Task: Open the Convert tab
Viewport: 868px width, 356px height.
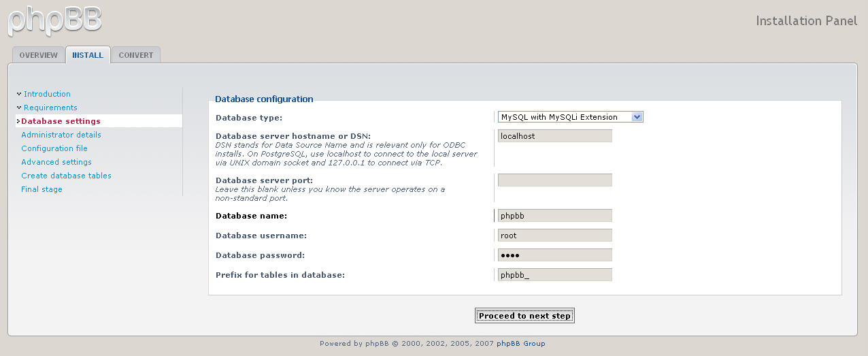Action: [136, 55]
